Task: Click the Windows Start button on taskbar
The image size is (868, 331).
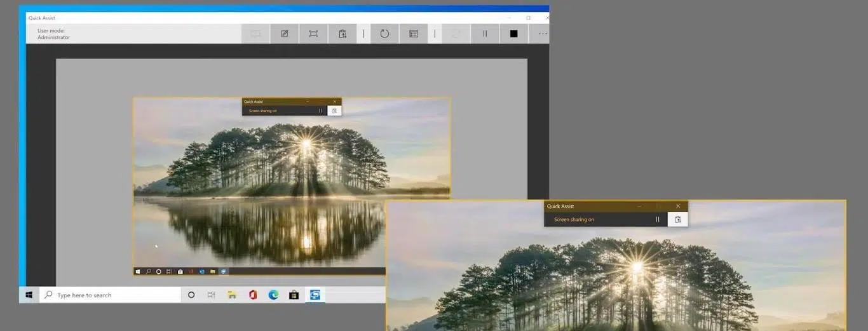Action: pos(29,295)
